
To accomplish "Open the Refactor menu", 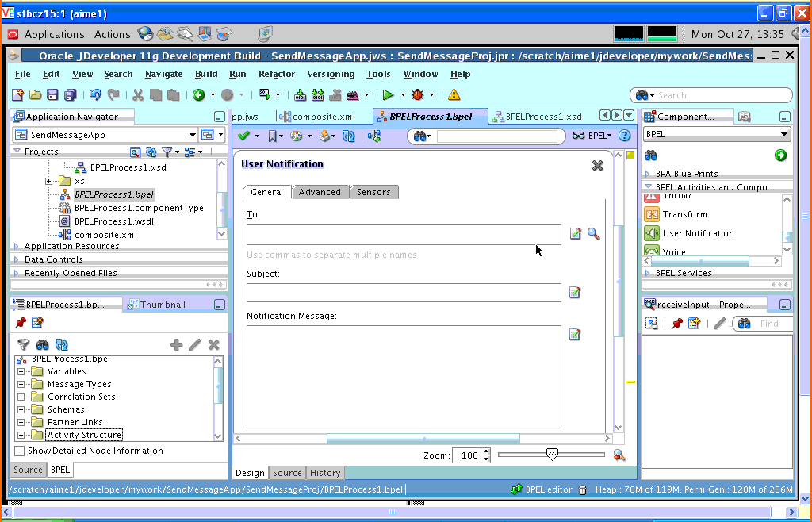I will (277, 74).
